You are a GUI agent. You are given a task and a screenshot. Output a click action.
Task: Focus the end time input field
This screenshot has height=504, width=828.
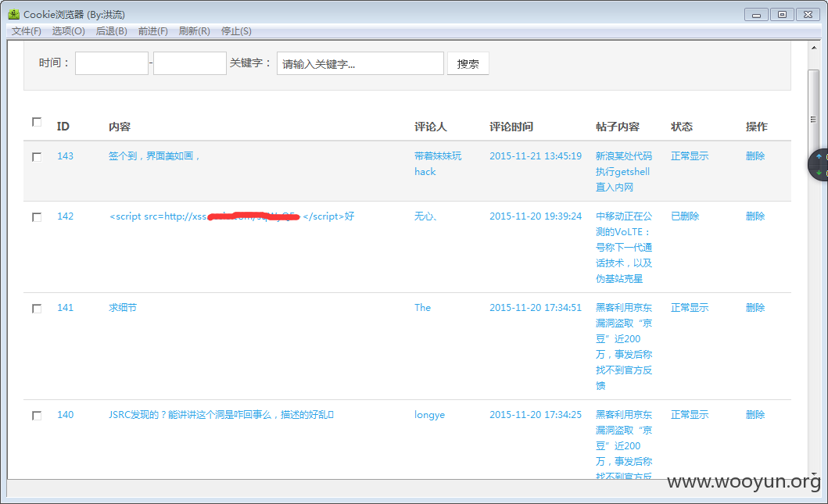point(189,63)
